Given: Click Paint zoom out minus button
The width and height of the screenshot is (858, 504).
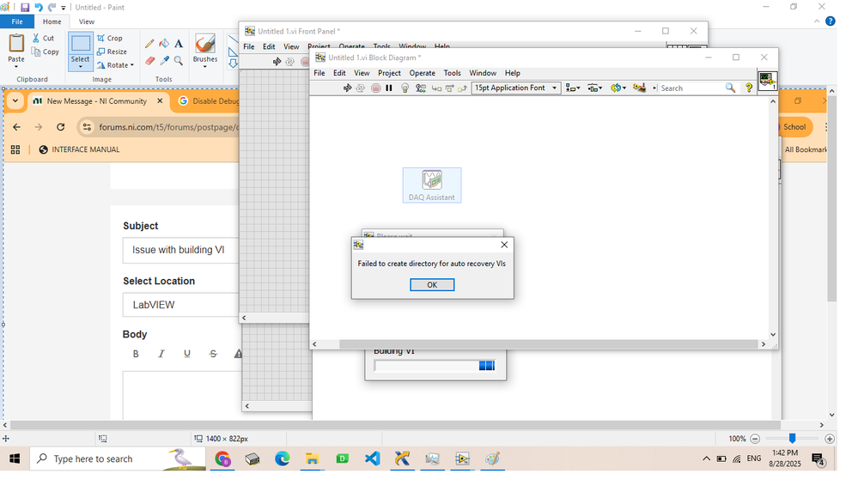Looking at the screenshot, I should click(755, 439).
